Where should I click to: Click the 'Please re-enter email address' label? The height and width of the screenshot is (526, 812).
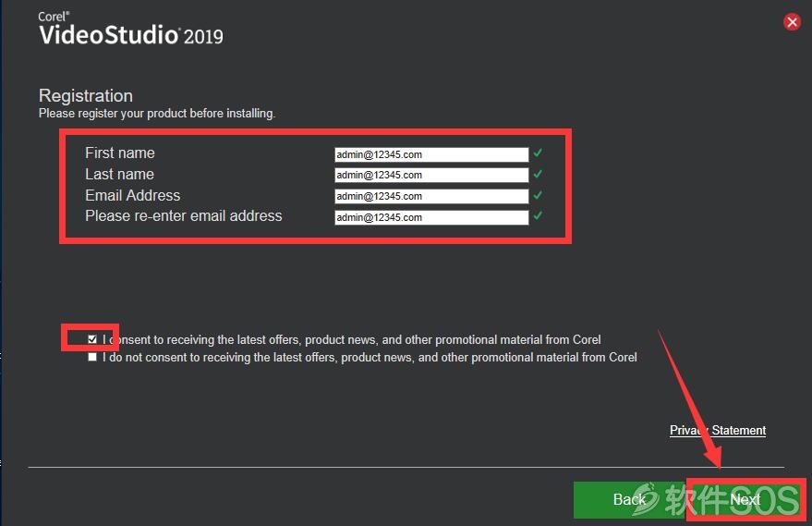tap(183, 216)
